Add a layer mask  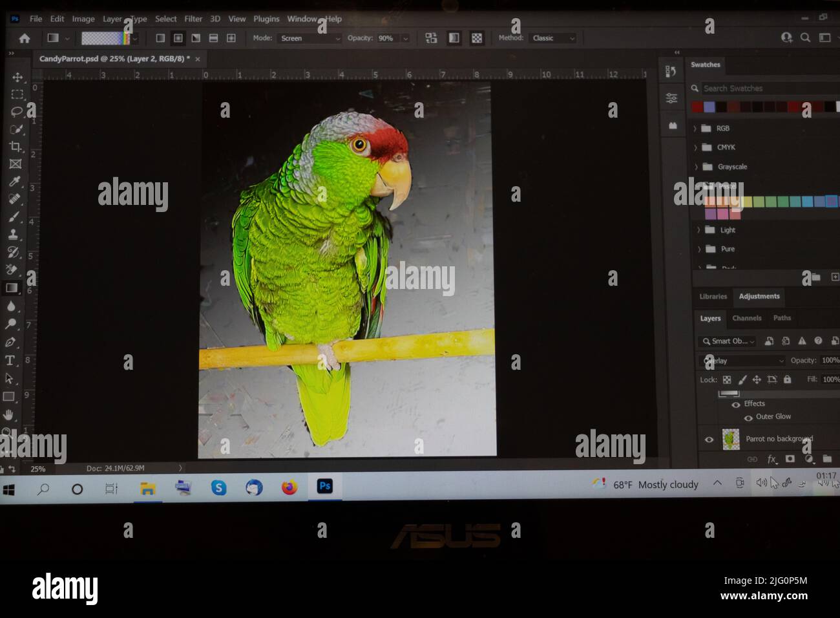pyautogui.click(x=790, y=459)
